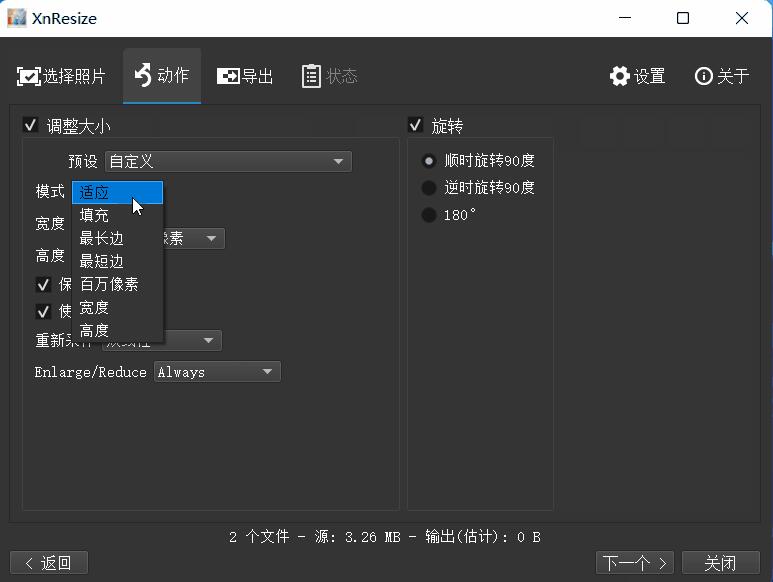Select 百万像素 from the mode list

[x=109, y=284]
